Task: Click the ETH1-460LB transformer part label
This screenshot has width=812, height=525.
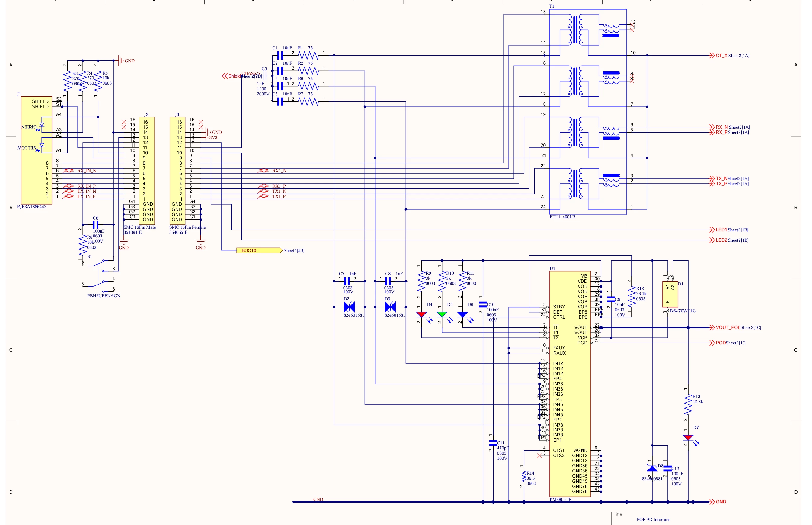Action: (x=562, y=217)
